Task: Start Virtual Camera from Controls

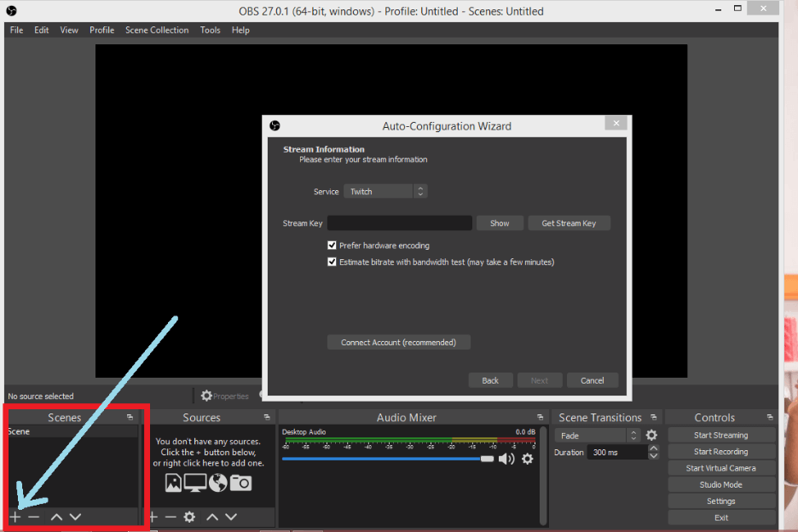Action: point(721,468)
